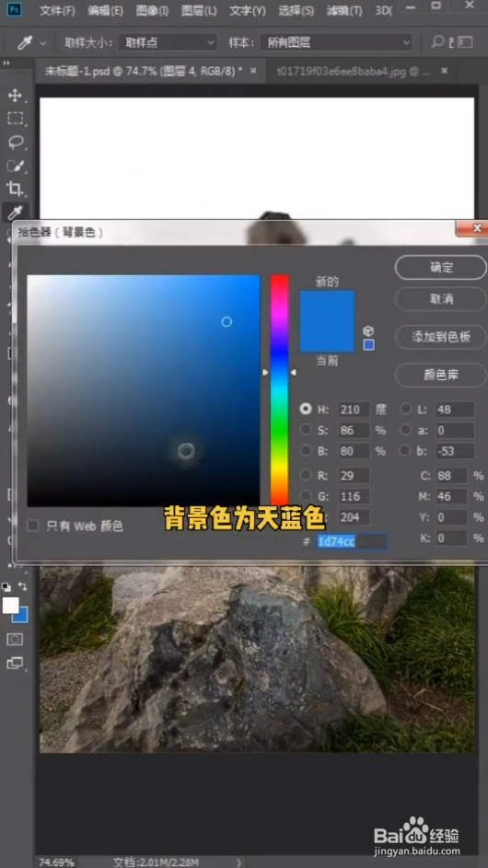Open the 编辑(E) menu

[x=105, y=10]
